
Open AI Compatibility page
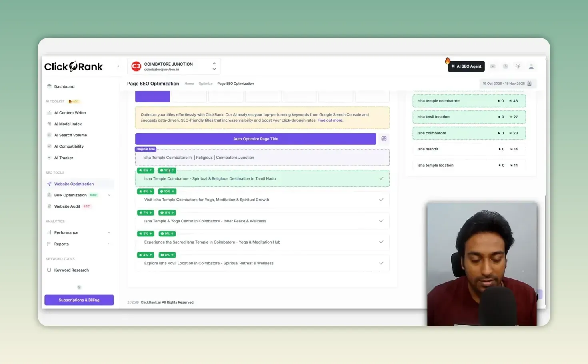(69, 146)
